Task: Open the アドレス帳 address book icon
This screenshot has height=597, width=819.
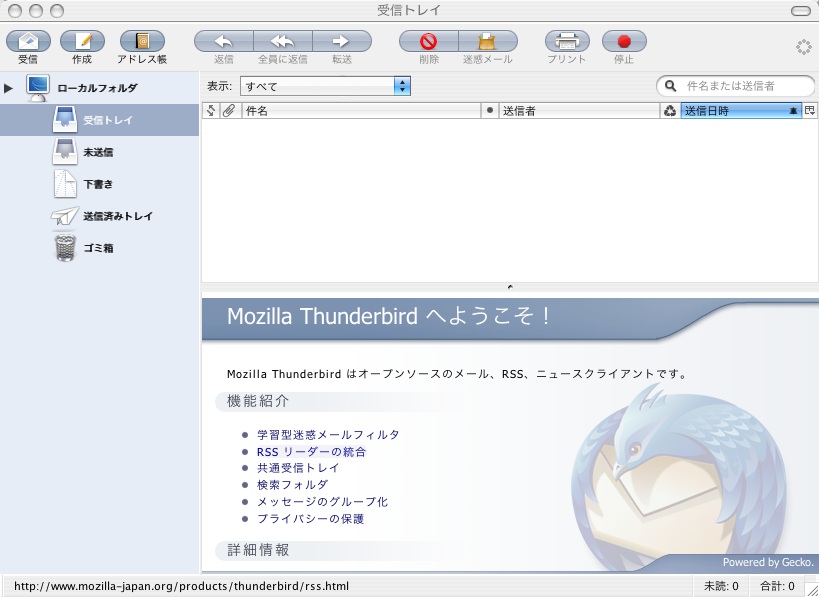Action: (x=142, y=41)
